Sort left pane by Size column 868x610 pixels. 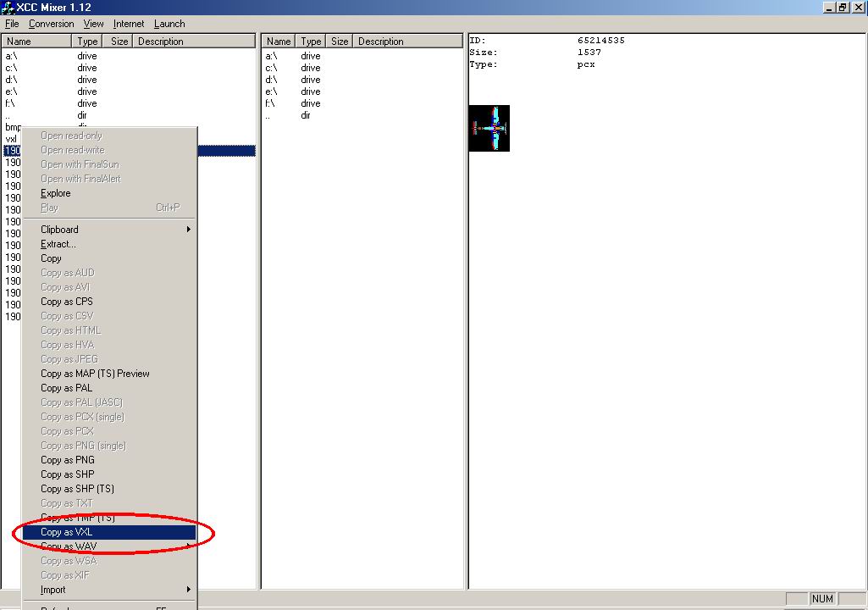point(118,41)
